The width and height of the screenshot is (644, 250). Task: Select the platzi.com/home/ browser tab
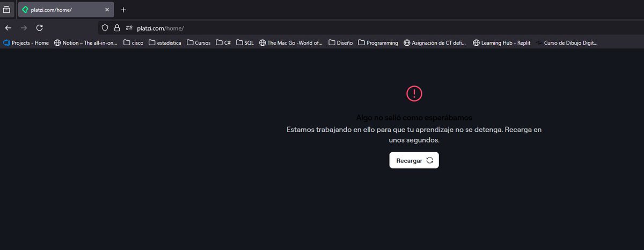click(x=65, y=10)
